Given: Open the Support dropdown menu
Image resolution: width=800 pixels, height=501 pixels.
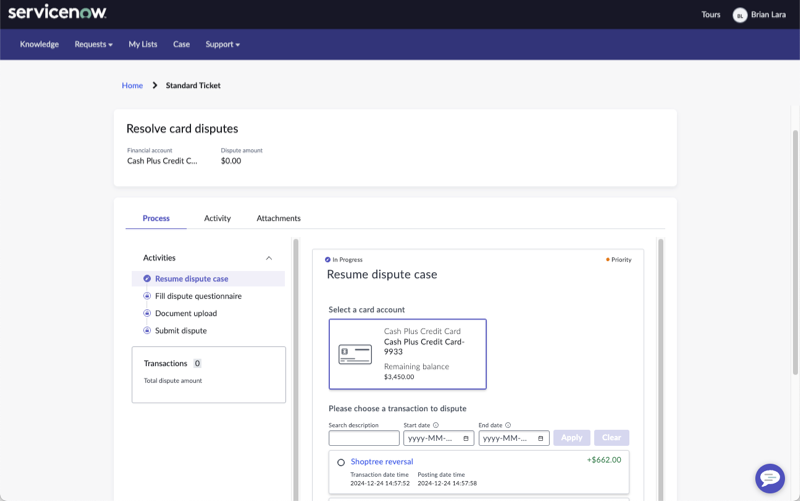Looking at the screenshot, I should (222, 44).
